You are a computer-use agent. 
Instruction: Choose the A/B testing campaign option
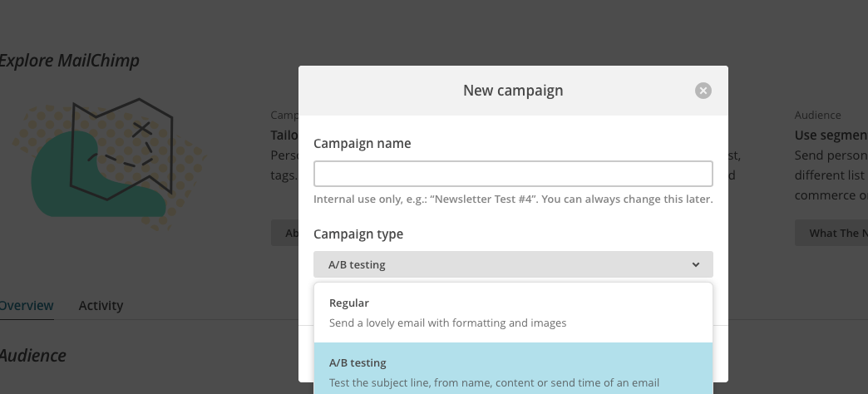[x=513, y=368]
